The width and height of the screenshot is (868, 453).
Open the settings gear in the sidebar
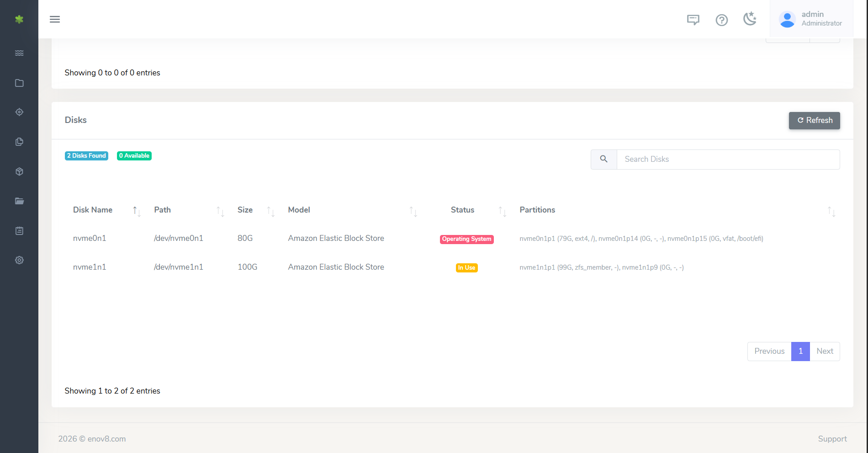pos(19,260)
